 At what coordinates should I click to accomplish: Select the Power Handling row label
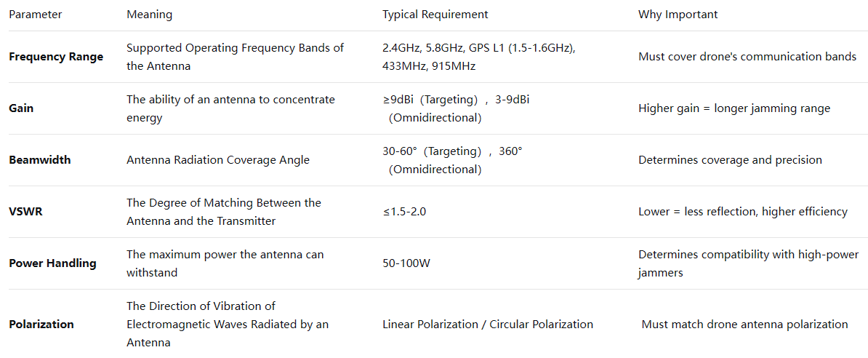coord(52,263)
